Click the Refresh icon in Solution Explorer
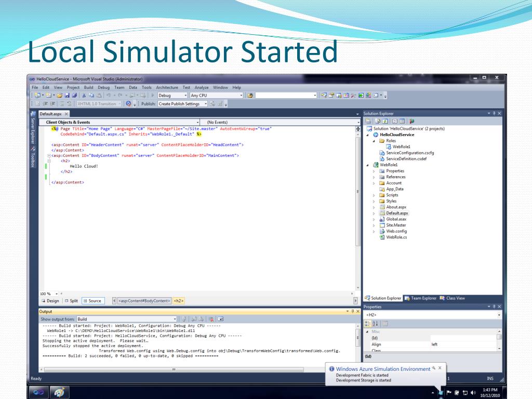532x399 pixels. point(385,121)
